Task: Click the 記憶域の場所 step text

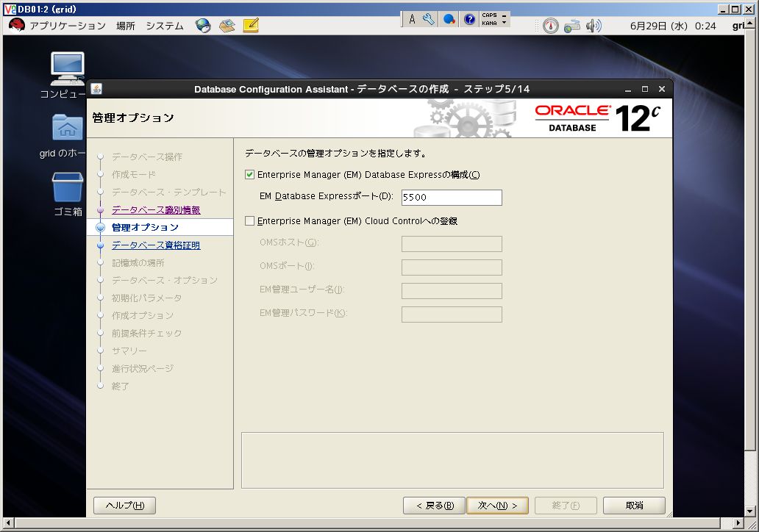Action: coord(138,262)
